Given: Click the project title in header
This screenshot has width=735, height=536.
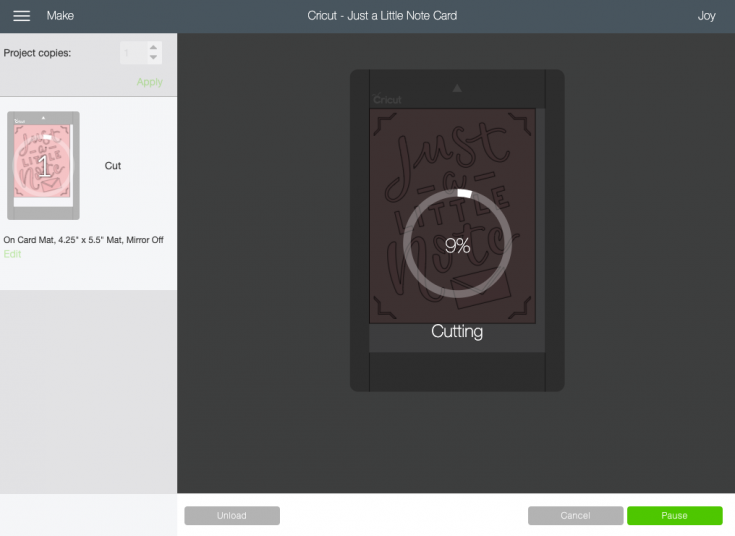Looking at the screenshot, I should [382, 16].
